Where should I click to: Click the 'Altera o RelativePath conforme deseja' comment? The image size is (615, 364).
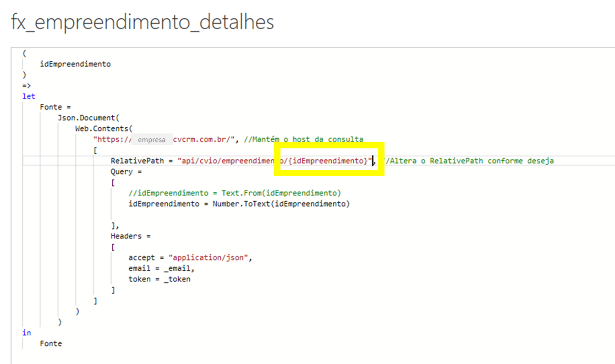pos(469,161)
